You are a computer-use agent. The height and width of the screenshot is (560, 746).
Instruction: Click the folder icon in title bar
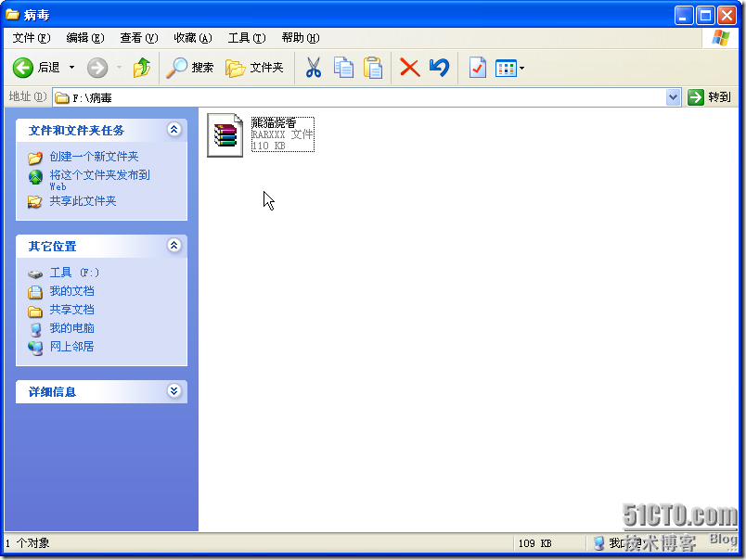point(12,15)
